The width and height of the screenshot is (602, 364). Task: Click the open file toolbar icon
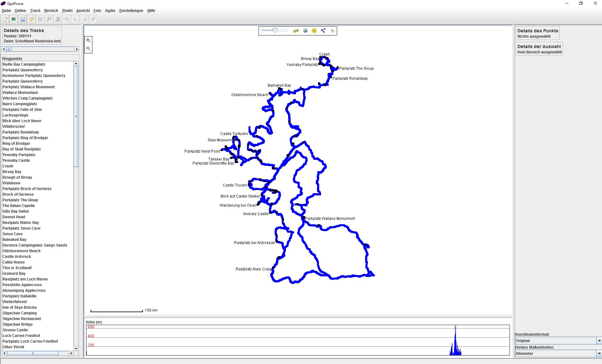click(5, 19)
